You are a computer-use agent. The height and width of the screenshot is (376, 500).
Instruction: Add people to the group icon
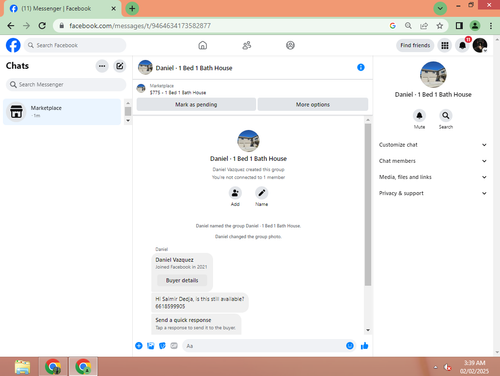pyautogui.click(x=235, y=193)
